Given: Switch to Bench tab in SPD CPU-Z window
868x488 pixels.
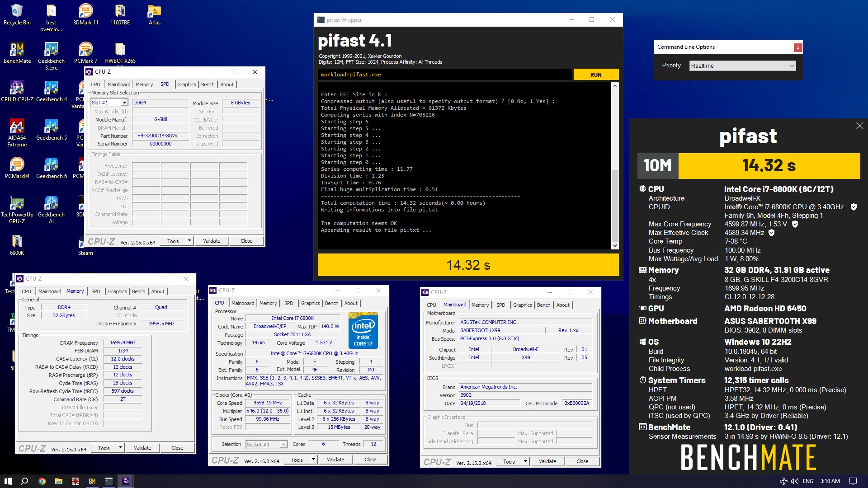Looking at the screenshot, I should coord(208,84).
